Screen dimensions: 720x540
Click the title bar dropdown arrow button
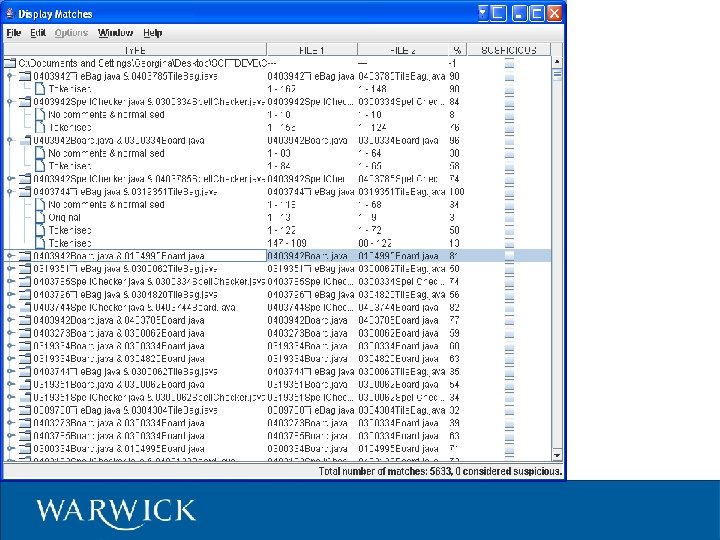pos(483,13)
